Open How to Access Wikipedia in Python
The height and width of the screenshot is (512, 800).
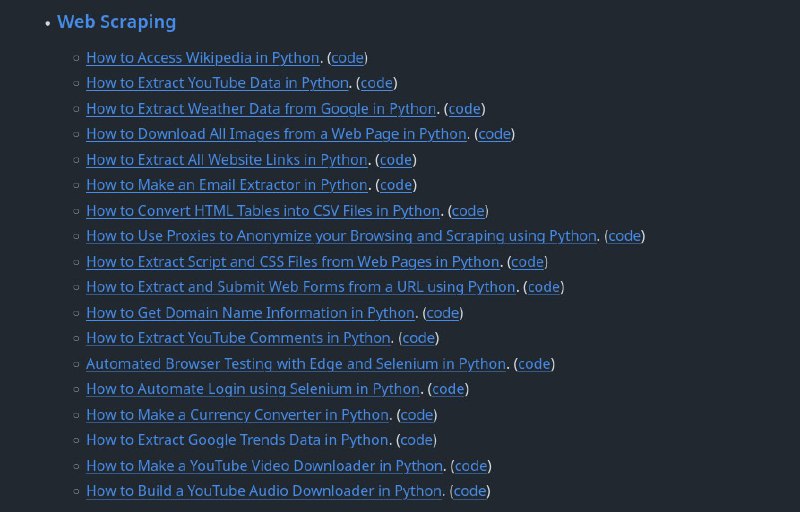click(203, 58)
